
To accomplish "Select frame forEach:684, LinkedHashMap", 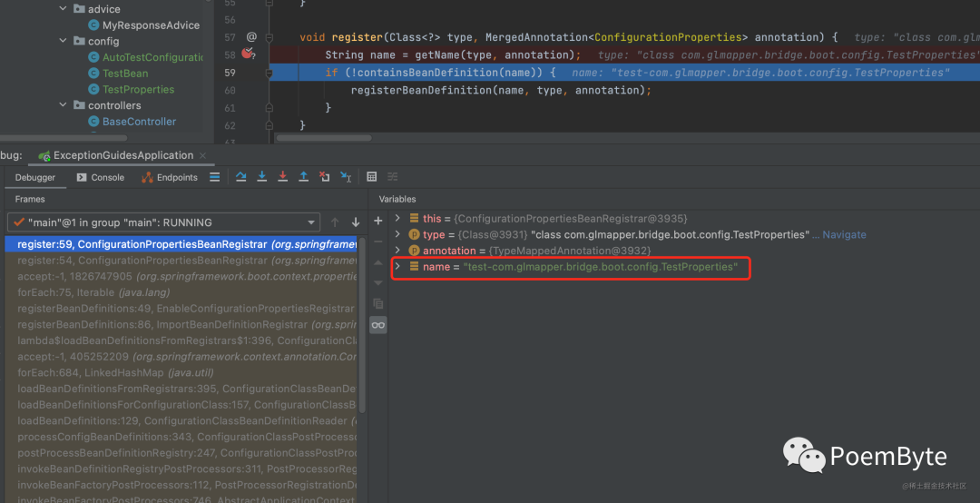I will [181, 372].
